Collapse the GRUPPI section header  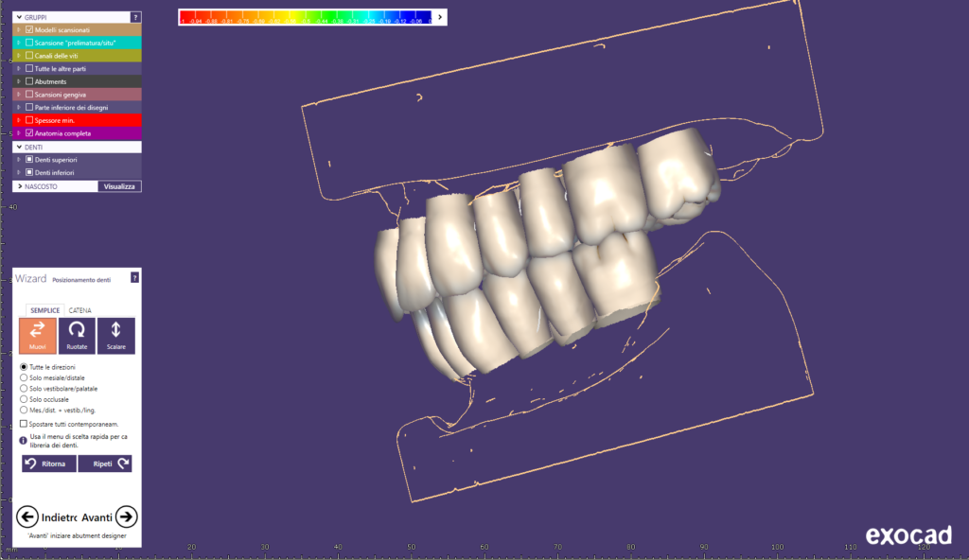pos(19,17)
